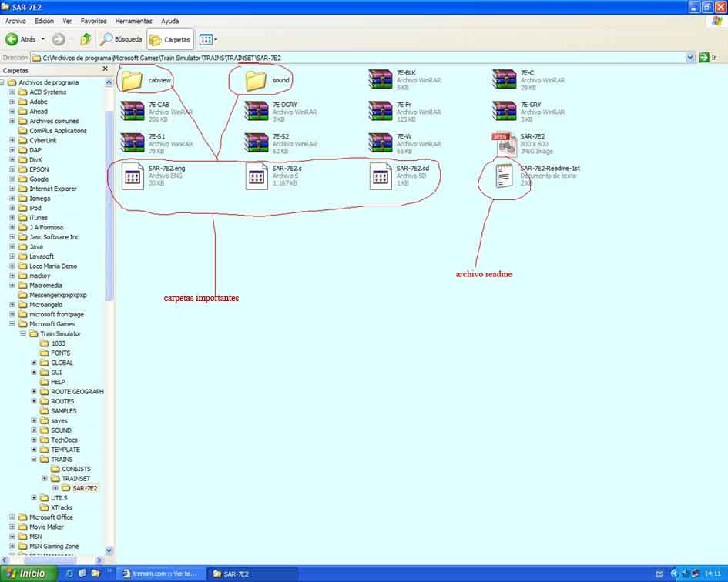
Task: Open the cabview folder icon
Action: point(133,80)
